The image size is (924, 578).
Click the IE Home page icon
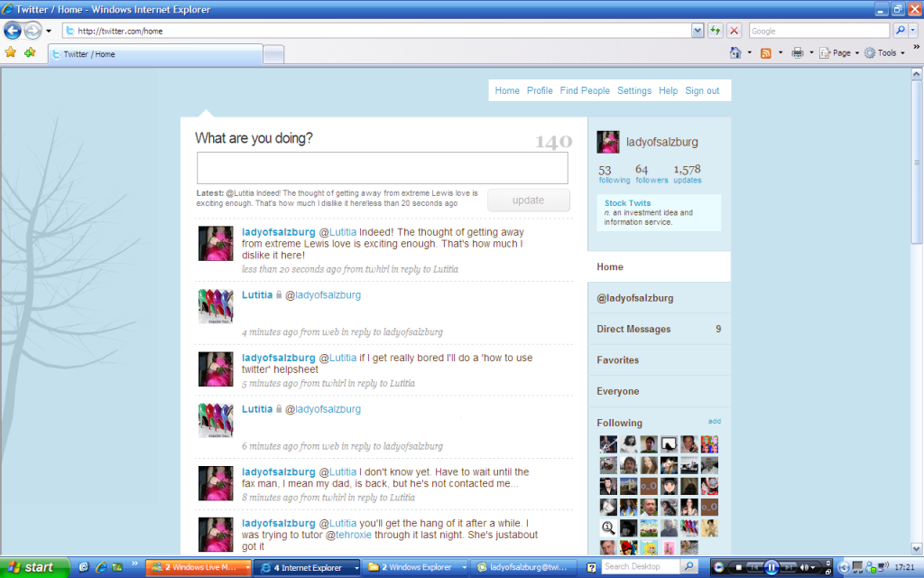click(735, 52)
